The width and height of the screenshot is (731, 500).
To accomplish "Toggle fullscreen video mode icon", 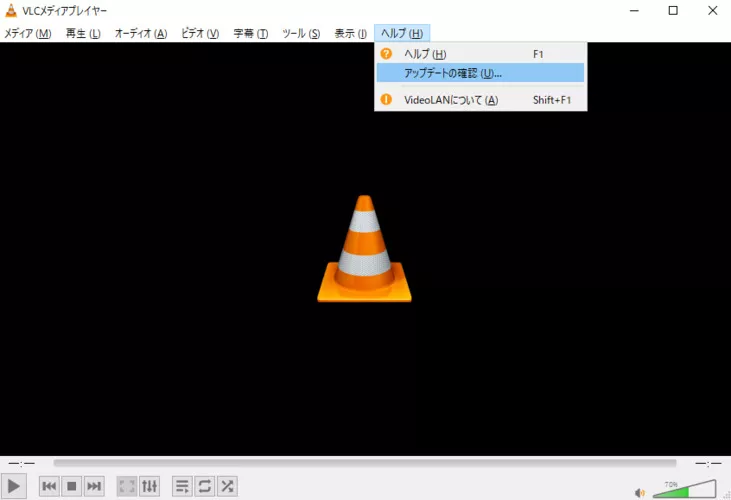I will point(127,486).
